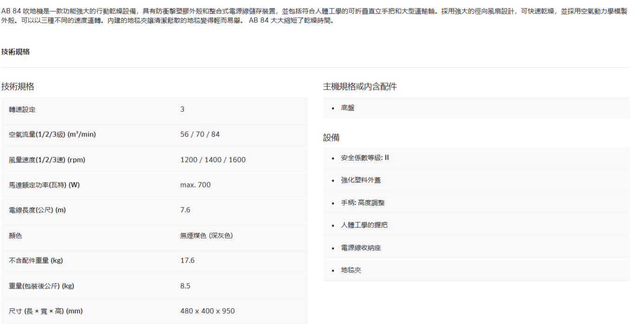Screen dimensions: 644x327
Task: Click the 風量速度(1/2/3速) (rpm) label
Action: coord(47,160)
